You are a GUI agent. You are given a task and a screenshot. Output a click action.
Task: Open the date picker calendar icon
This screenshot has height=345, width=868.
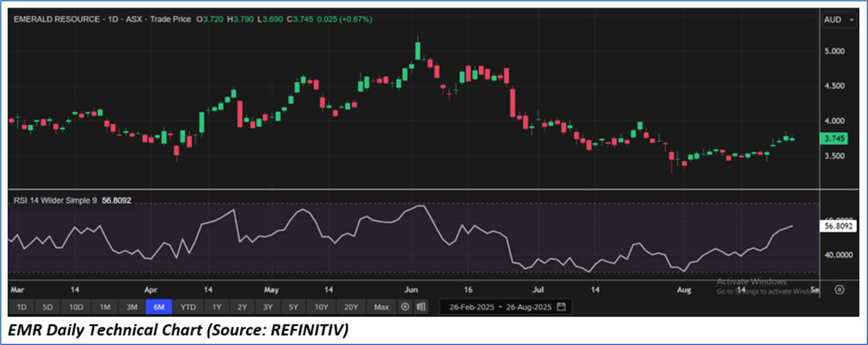[x=561, y=307]
